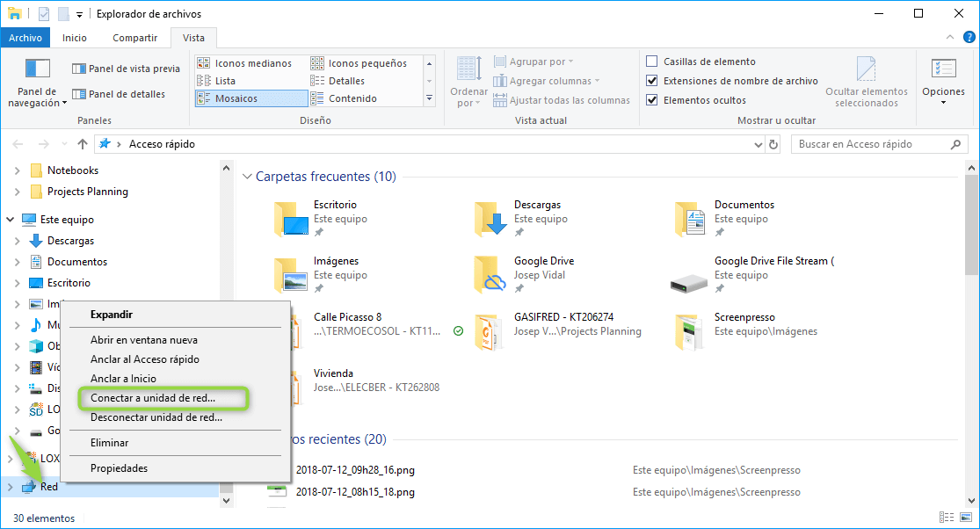Click the Ordenar por sort icon

coord(468,69)
